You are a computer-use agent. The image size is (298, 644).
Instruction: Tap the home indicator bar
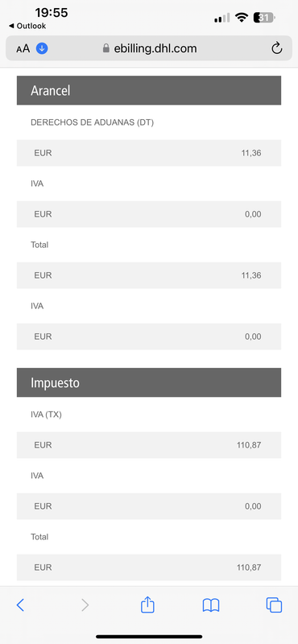[149, 636]
